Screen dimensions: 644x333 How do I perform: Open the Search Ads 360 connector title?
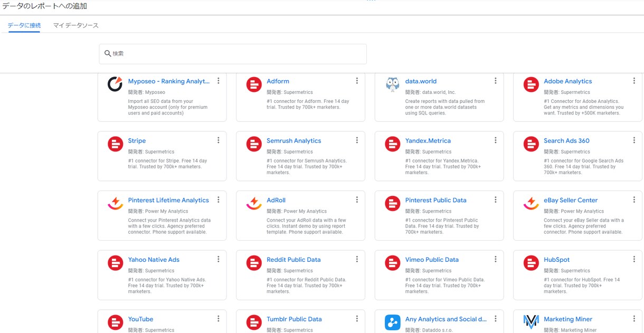click(566, 141)
